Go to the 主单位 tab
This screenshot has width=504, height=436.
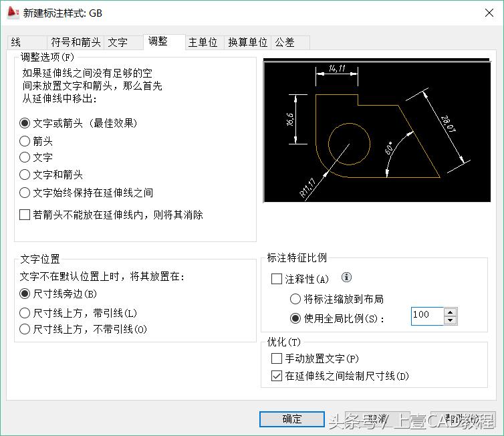pos(205,42)
